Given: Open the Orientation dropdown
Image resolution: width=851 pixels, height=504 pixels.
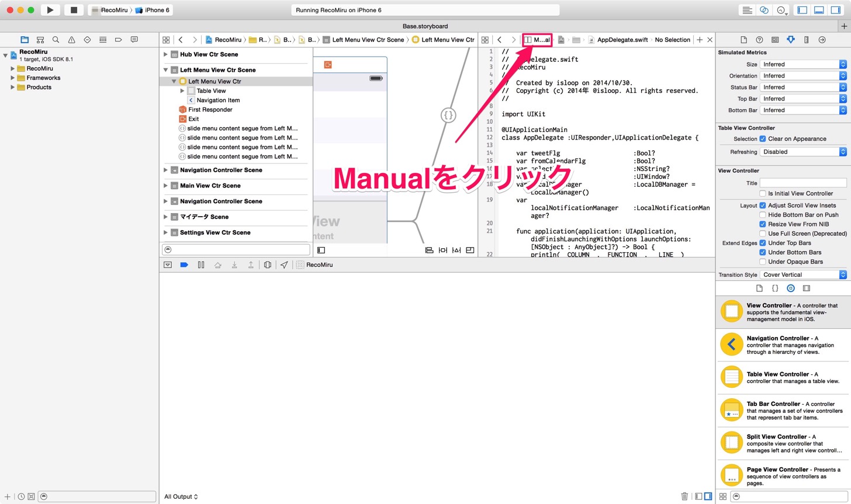Looking at the screenshot, I should (x=803, y=76).
